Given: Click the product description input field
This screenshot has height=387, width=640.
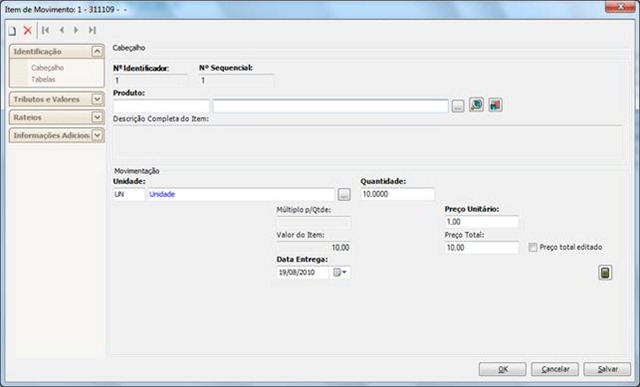Looking at the screenshot, I should (x=330, y=106).
